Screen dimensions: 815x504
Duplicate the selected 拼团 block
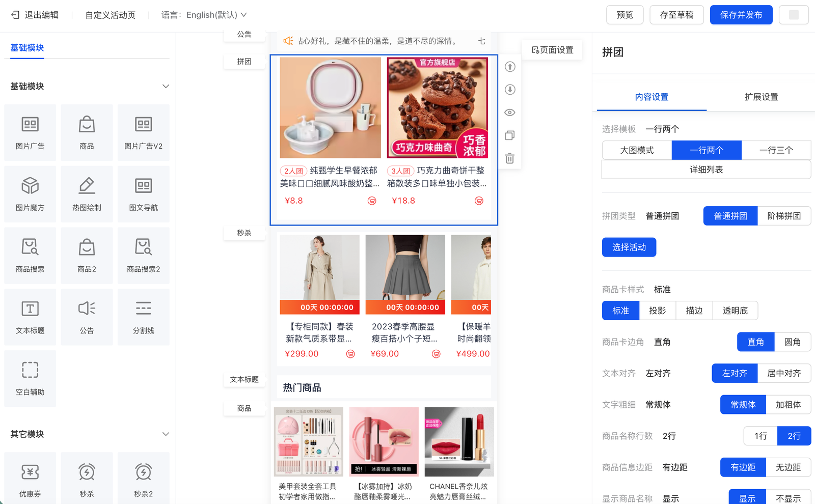[510, 135]
